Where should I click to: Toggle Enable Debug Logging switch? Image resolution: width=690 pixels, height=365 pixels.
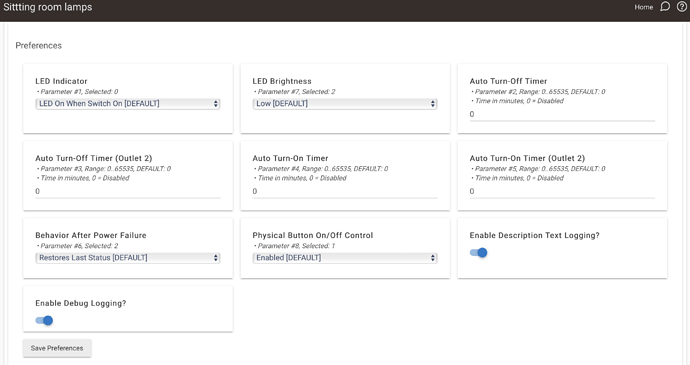click(x=44, y=320)
